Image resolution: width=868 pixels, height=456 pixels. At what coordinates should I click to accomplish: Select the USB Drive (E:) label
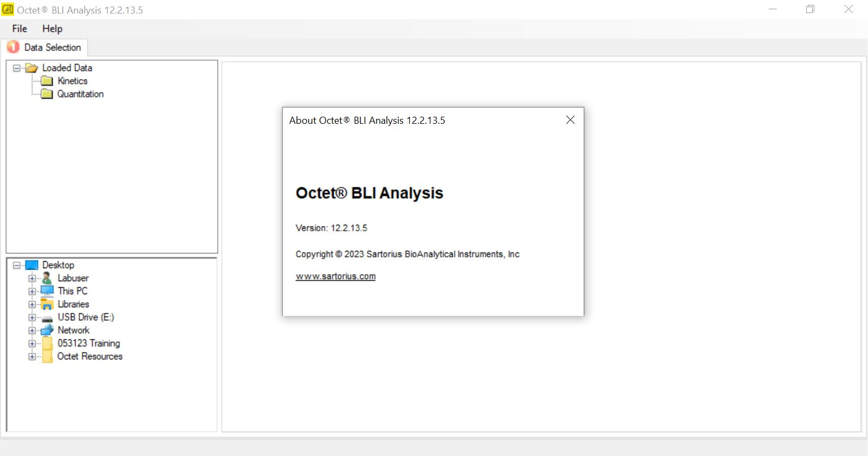86,317
